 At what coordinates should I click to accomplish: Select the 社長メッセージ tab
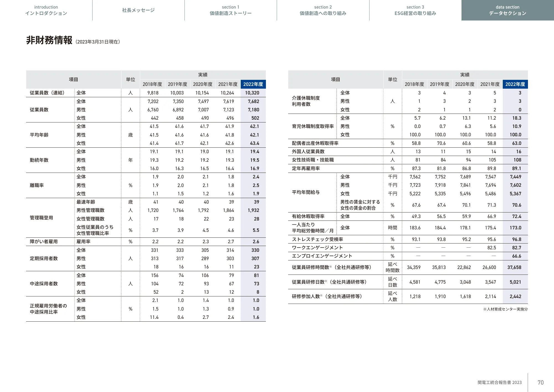[138, 10]
